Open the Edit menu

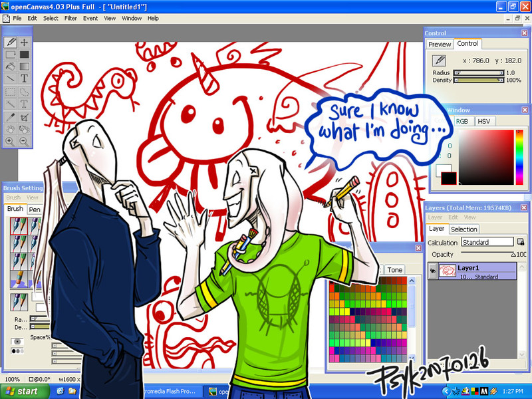pos(32,19)
